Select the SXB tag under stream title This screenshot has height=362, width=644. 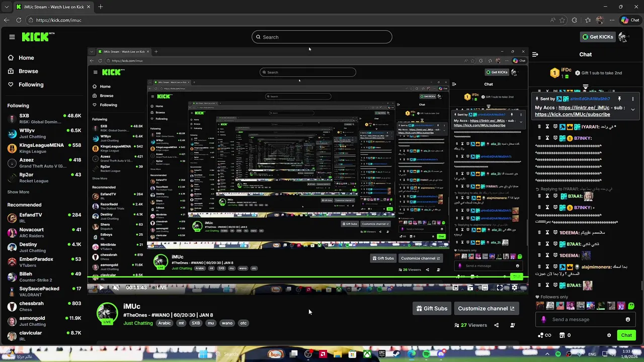[196, 323]
